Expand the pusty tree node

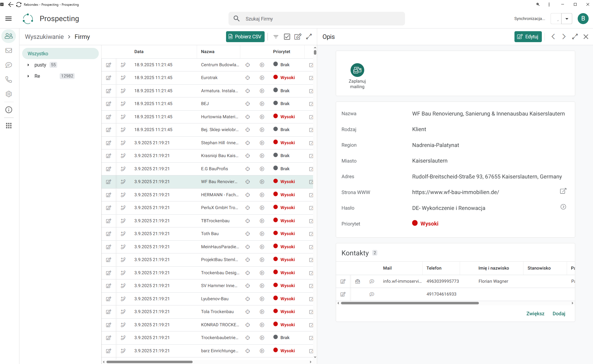point(28,65)
